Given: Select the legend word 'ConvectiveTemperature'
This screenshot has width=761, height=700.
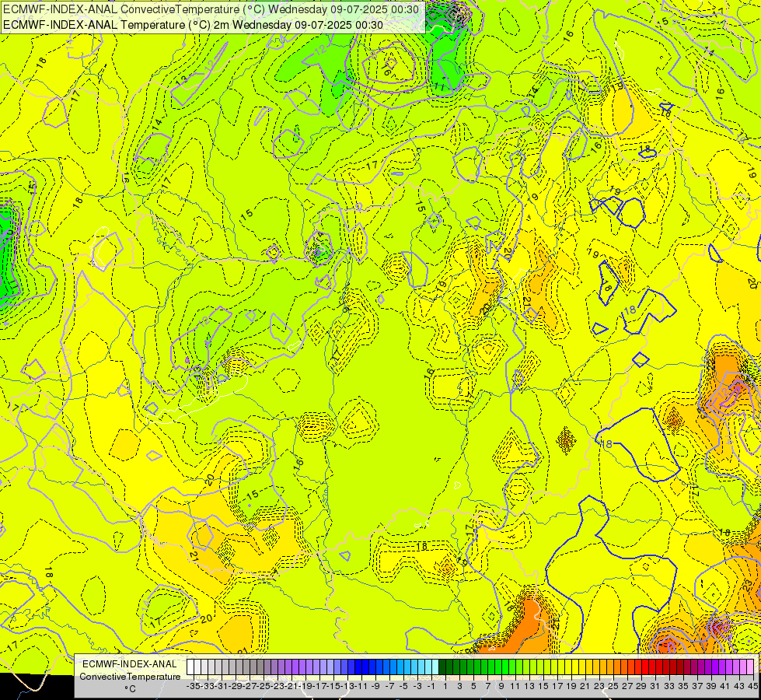Looking at the screenshot, I should [130, 676].
